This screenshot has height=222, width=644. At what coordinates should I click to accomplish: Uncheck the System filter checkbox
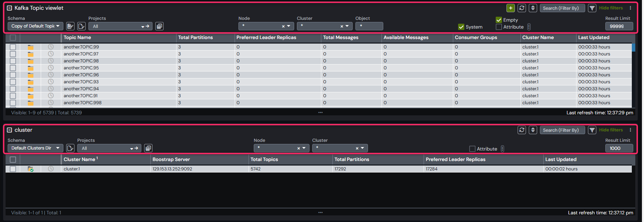461,27
